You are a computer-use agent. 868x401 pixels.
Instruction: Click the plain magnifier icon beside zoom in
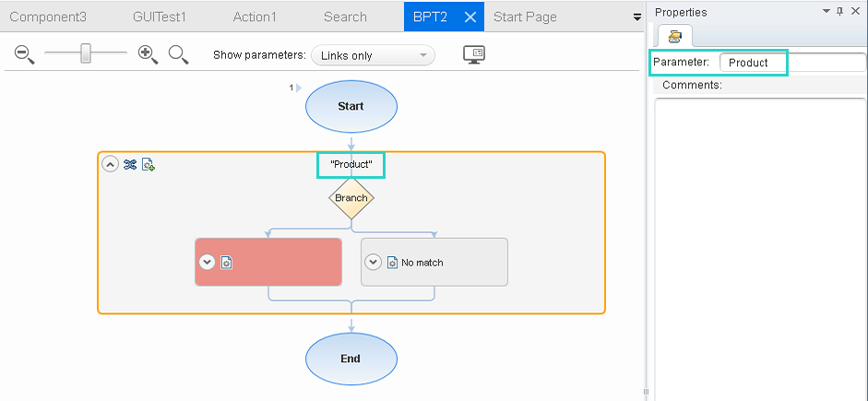click(x=178, y=54)
